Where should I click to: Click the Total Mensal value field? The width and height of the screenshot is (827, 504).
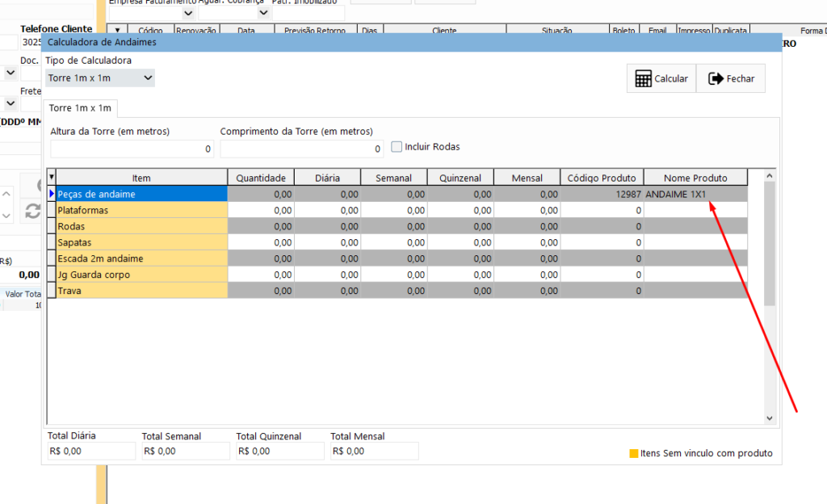375,451
